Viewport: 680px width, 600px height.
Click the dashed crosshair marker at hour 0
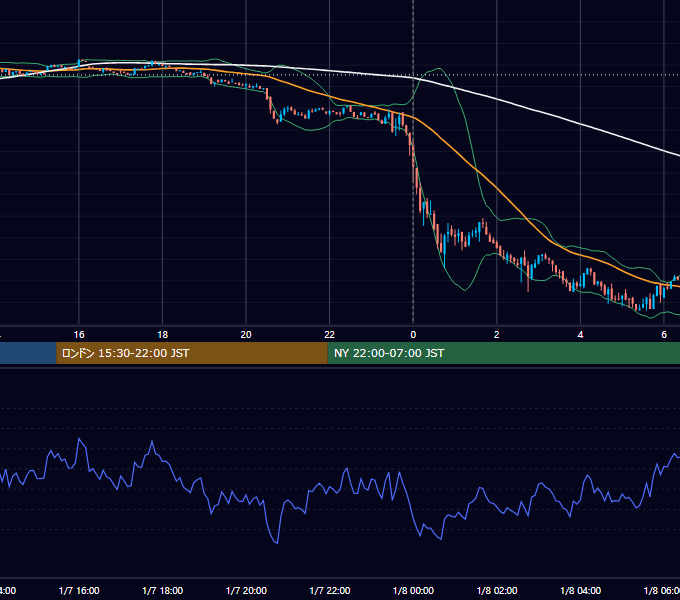pos(413,161)
